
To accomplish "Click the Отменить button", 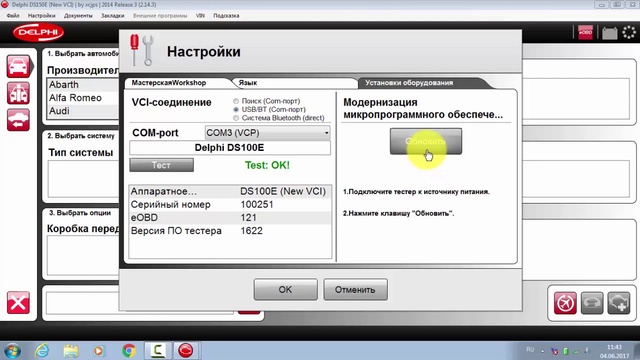I will tap(355, 289).
